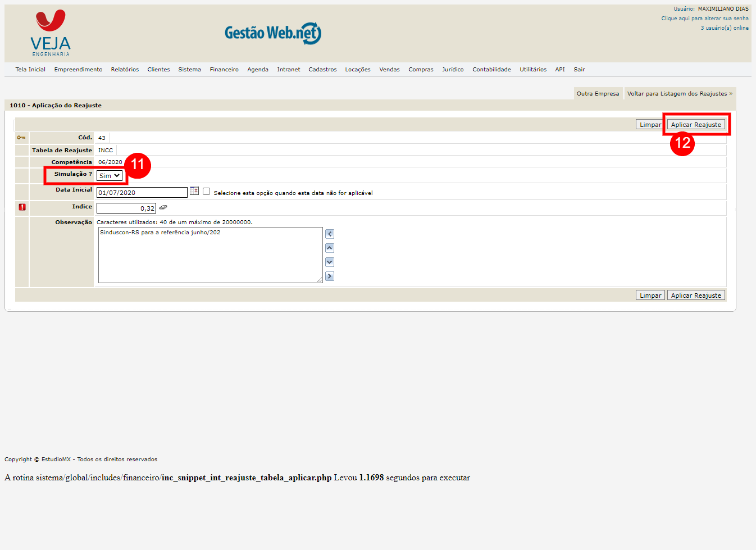756x550 pixels.
Task: Open the Financeiro menu
Action: click(224, 70)
